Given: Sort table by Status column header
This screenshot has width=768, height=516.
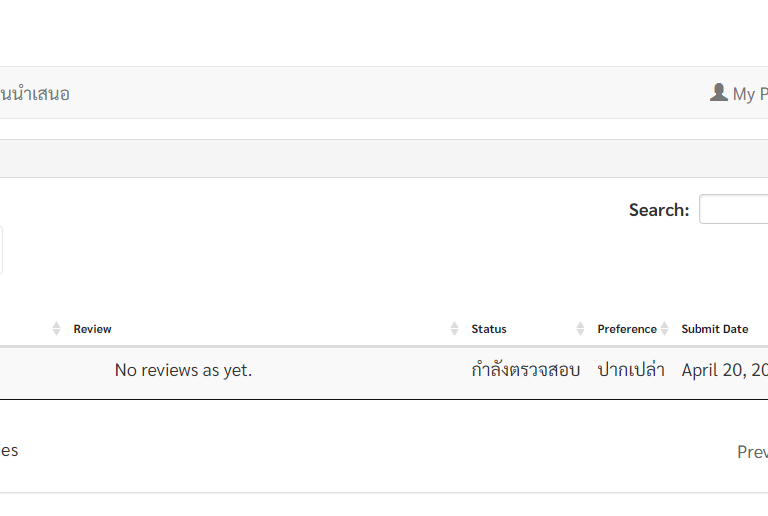Looking at the screenshot, I should point(489,329).
